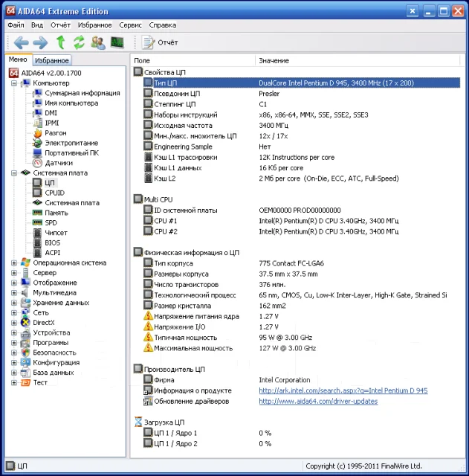Select the Датчики gauge icon
The image size is (469, 476).
[38, 163]
